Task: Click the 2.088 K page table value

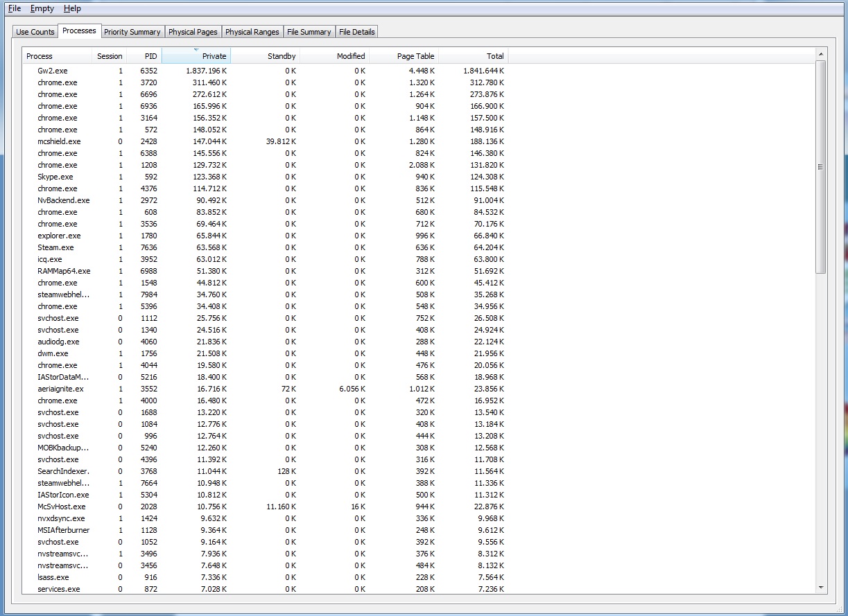Action: click(422, 165)
